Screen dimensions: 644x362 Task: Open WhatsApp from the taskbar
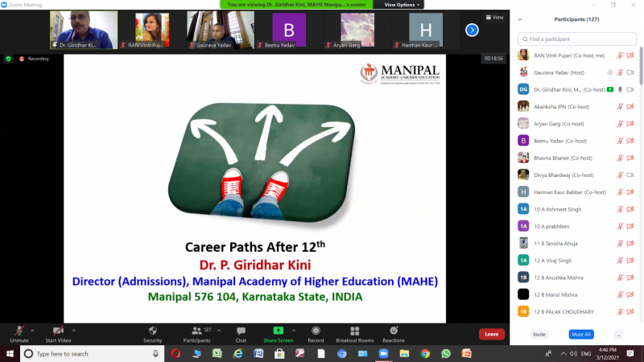(446, 353)
